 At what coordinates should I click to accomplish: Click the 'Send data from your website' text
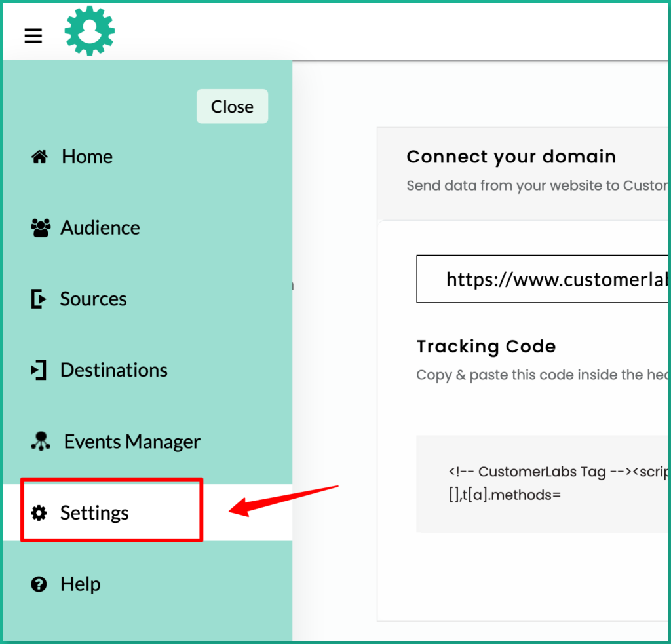point(537,185)
